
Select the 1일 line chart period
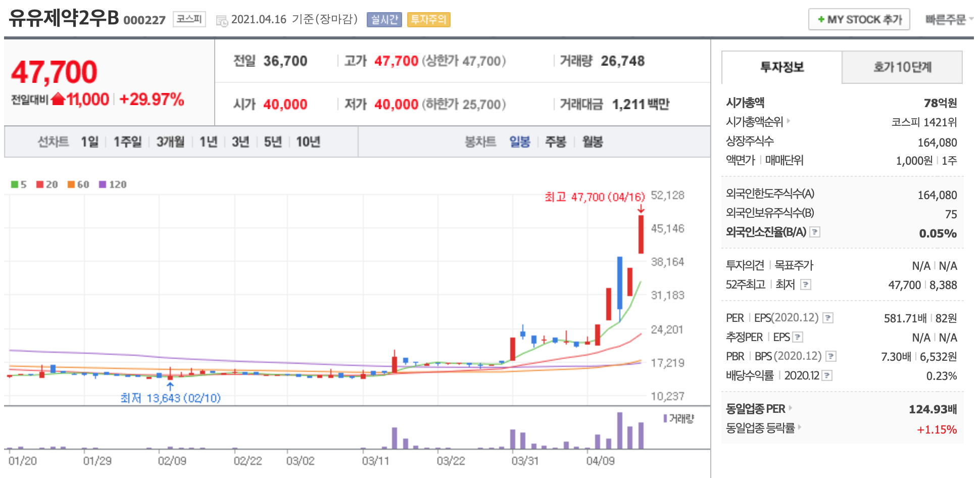click(90, 141)
